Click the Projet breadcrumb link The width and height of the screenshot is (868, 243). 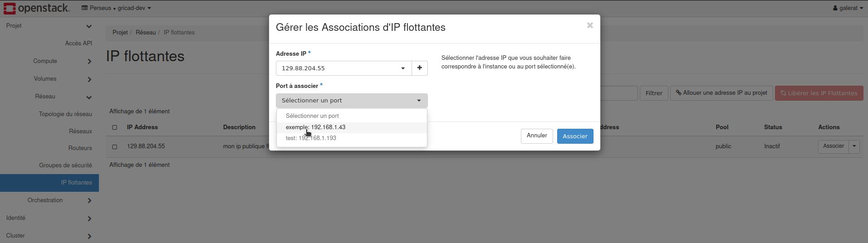click(x=120, y=32)
